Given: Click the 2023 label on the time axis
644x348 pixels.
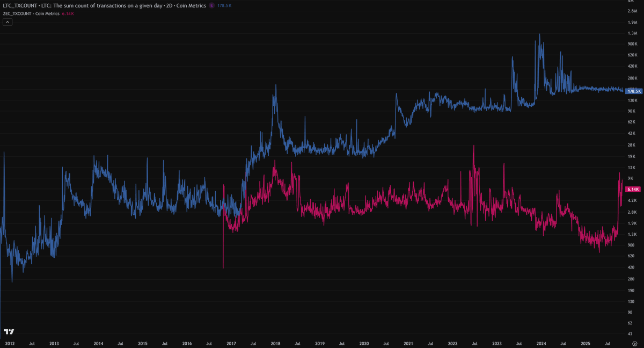Looking at the screenshot, I should tap(497, 343).
